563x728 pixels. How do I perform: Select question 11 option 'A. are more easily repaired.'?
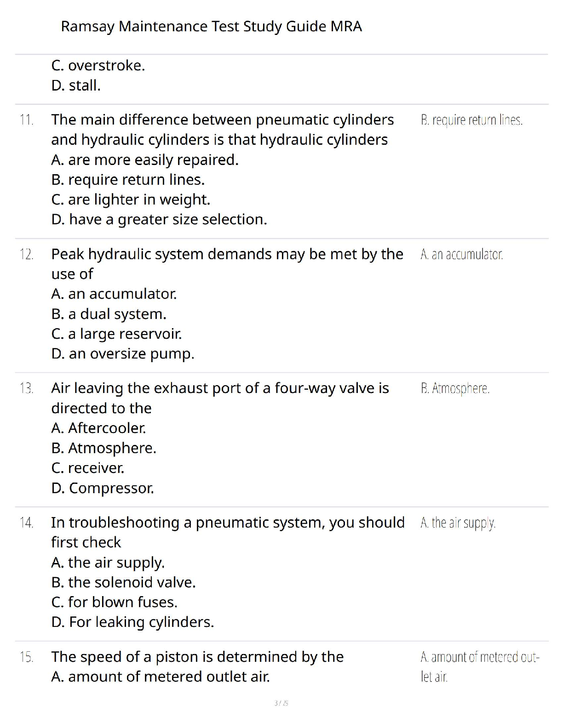tap(145, 159)
